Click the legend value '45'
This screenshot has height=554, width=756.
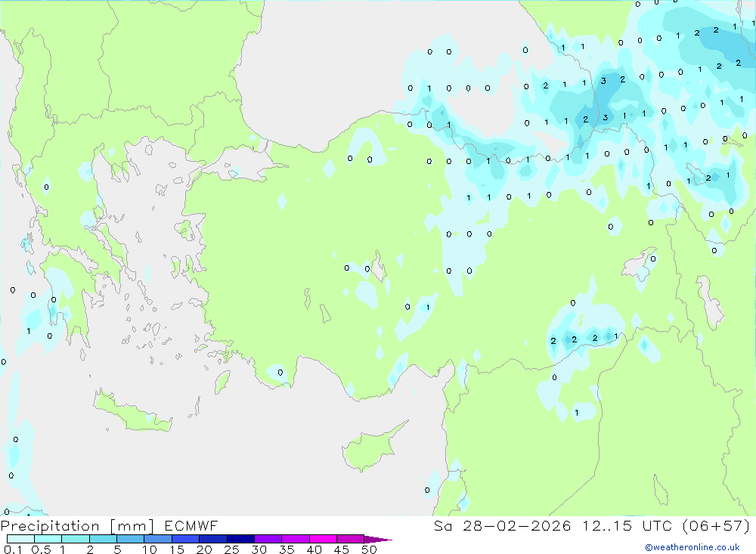pos(342,549)
